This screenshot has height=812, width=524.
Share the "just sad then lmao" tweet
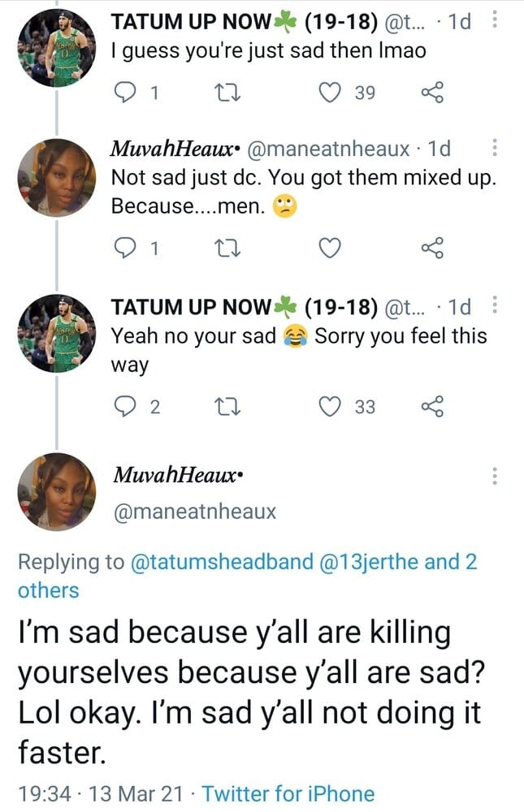click(x=432, y=93)
